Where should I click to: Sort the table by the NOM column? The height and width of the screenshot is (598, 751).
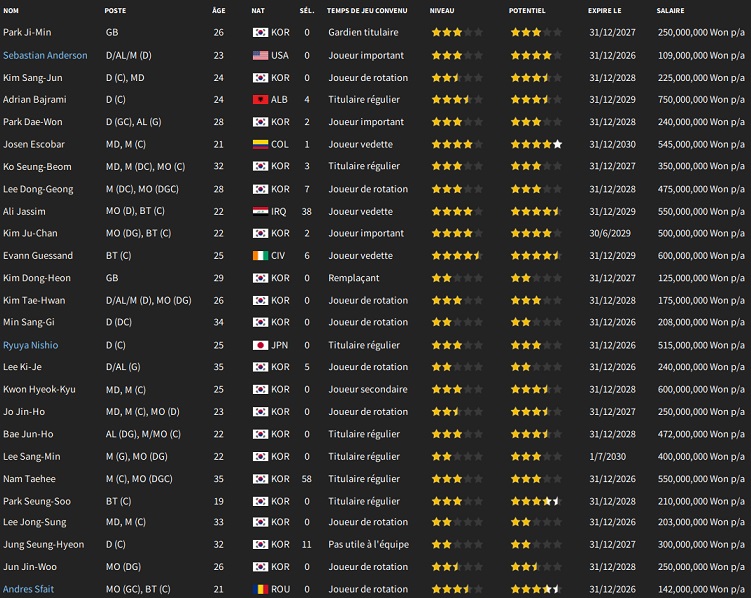[x=11, y=10]
